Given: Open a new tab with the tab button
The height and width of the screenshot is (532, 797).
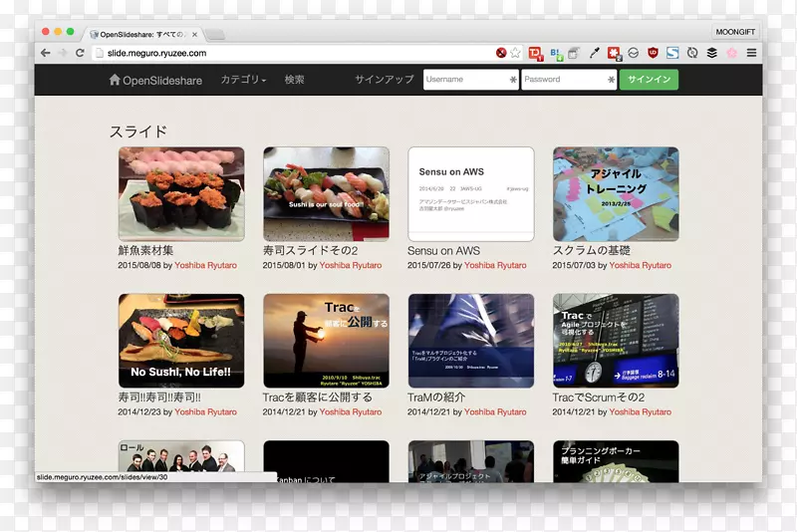Looking at the screenshot, I should coord(215,35).
